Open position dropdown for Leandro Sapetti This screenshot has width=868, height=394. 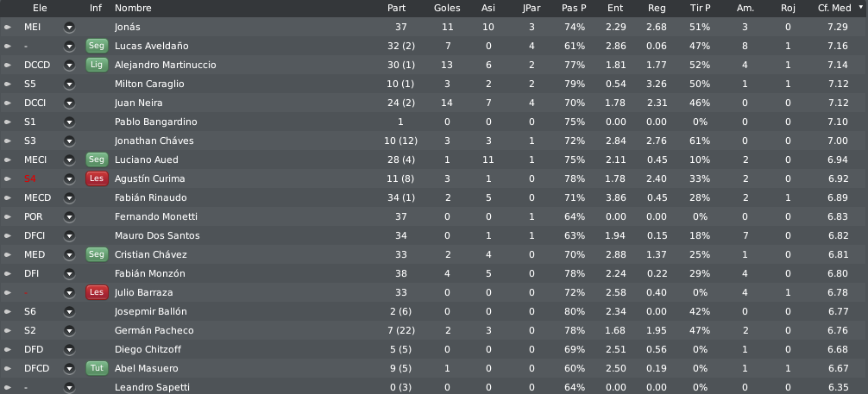point(69,387)
